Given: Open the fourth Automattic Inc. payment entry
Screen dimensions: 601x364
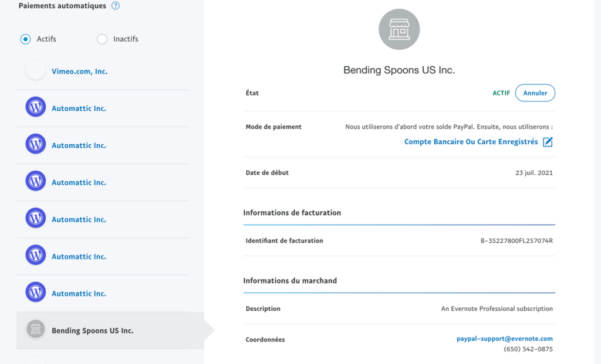Looking at the screenshot, I should click(x=79, y=219).
